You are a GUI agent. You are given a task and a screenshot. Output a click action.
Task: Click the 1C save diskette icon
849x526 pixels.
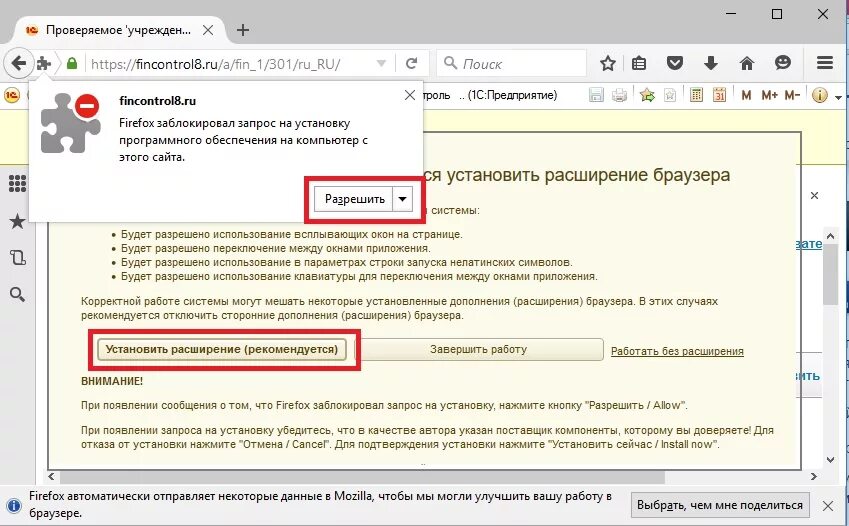tap(596, 95)
